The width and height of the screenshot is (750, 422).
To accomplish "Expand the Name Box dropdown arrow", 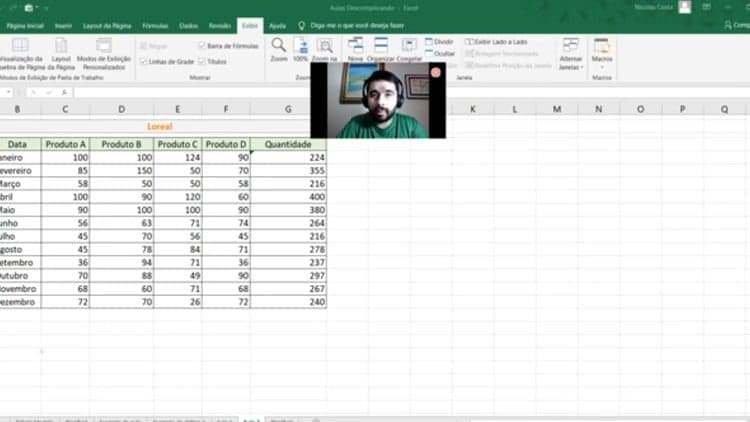I will pyautogui.click(x=9, y=92).
